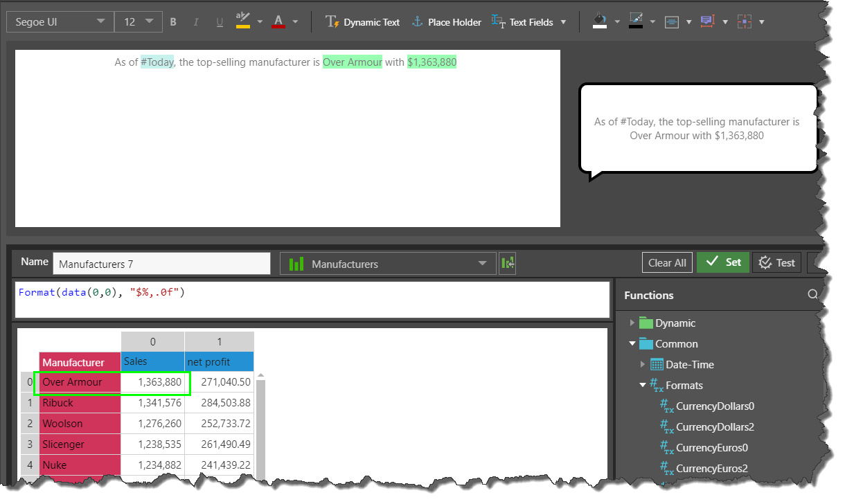Viewport: 845px width, 504px height.
Task: Click the border line color icon
Action: coord(636,21)
